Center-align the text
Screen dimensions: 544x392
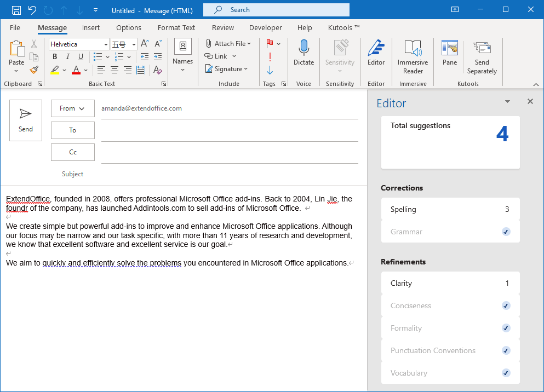coord(114,70)
